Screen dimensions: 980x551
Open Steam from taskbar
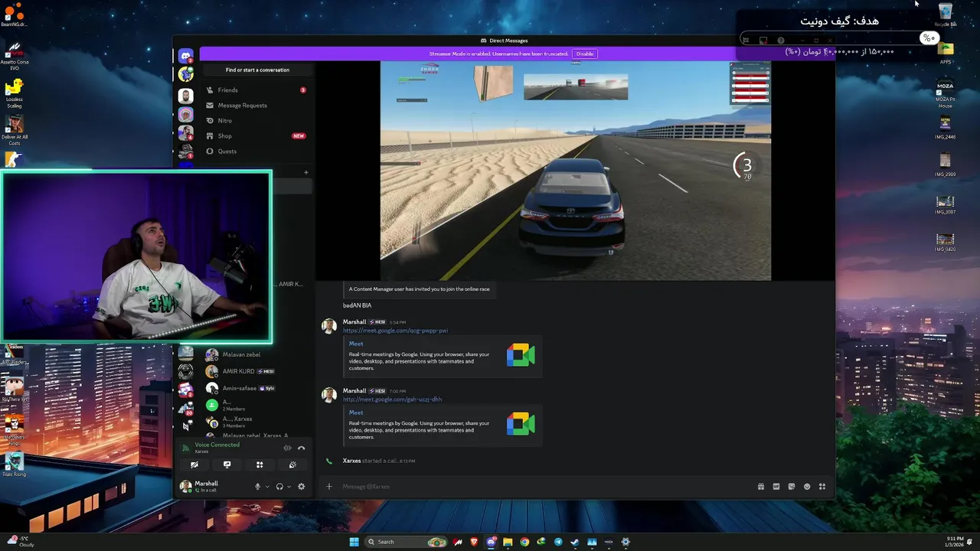tap(575, 542)
